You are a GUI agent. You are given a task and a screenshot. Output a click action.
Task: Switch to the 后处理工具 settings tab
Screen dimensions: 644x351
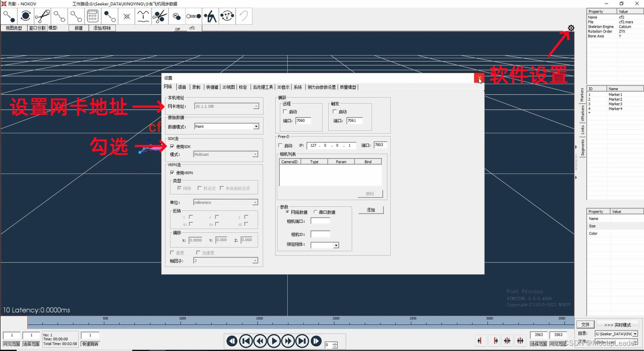point(263,87)
